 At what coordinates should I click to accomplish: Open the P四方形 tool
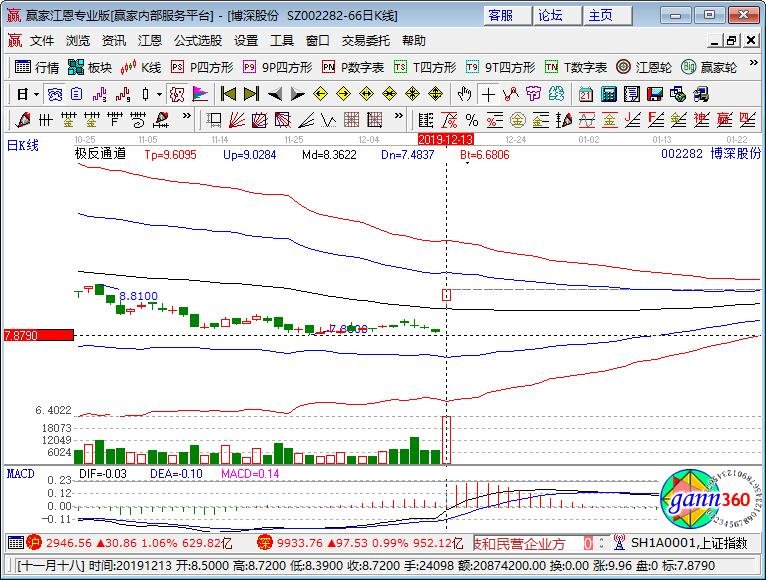point(202,67)
